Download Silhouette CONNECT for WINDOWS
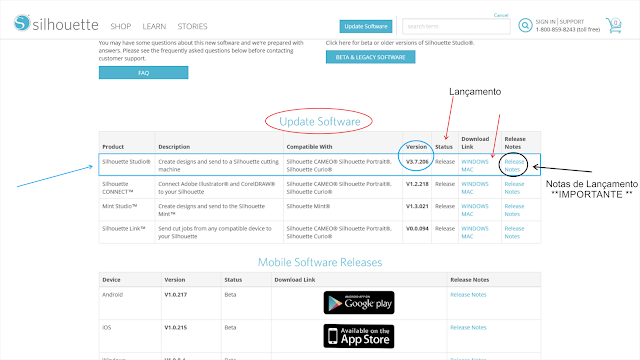Image resolution: width=640 pixels, height=360 pixels. pyautogui.click(x=475, y=184)
